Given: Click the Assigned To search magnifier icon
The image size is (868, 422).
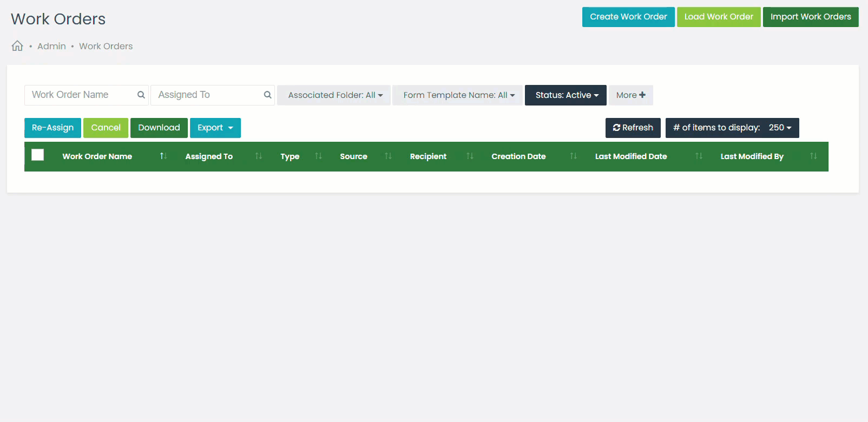Looking at the screenshot, I should tap(267, 95).
